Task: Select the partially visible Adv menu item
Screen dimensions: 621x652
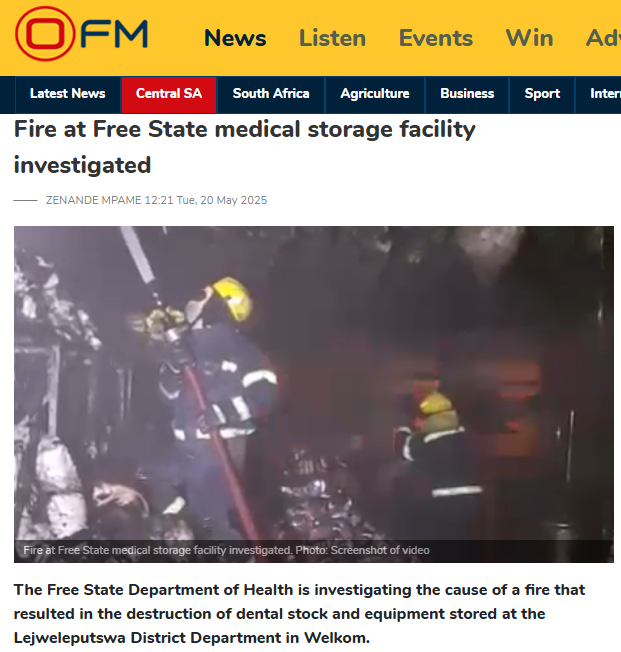Action: tap(603, 38)
